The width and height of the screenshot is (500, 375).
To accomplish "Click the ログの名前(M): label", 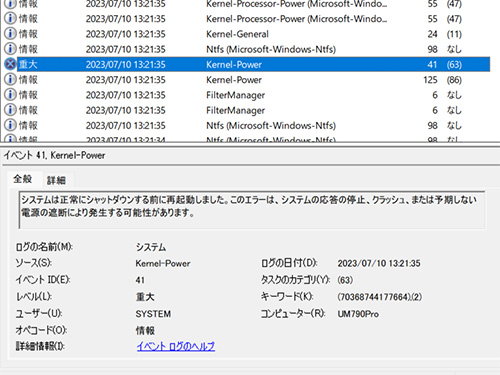I will [x=44, y=247].
